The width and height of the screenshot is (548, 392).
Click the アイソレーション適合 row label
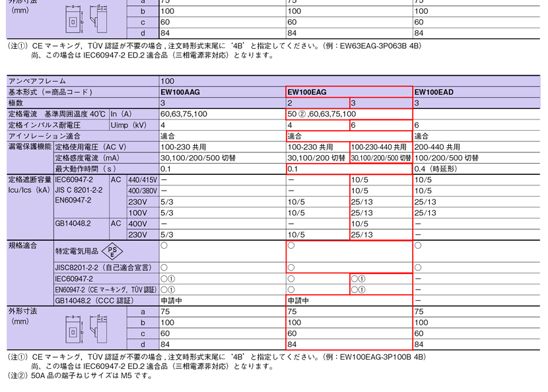(44, 136)
